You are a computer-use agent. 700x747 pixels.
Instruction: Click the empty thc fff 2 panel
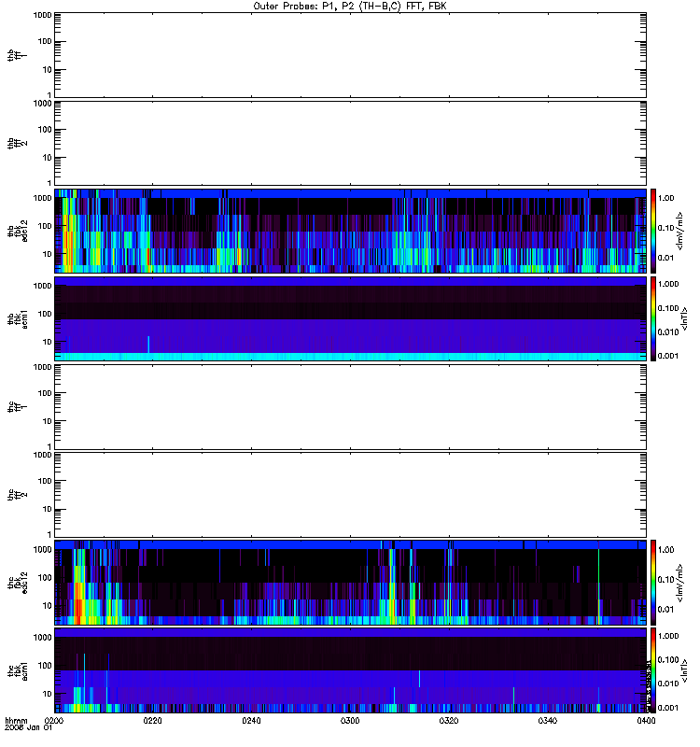(x=351, y=495)
